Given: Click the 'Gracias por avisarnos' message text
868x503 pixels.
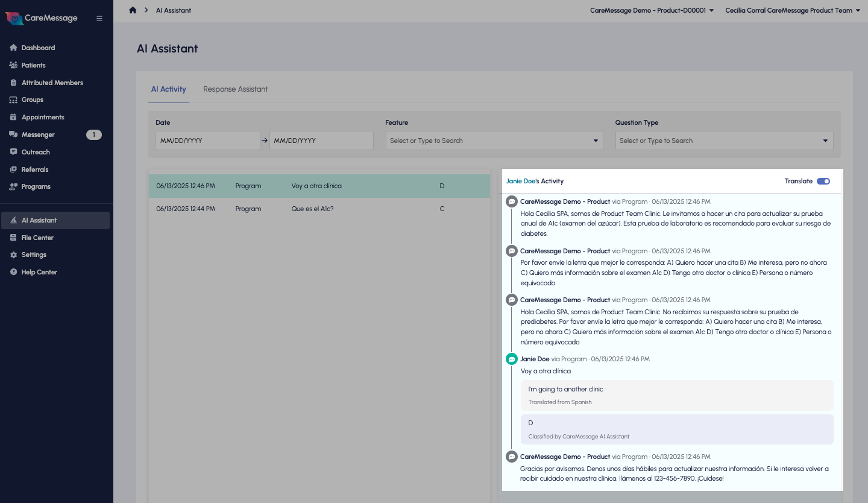Looking at the screenshot, I should pyautogui.click(x=675, y=474).
